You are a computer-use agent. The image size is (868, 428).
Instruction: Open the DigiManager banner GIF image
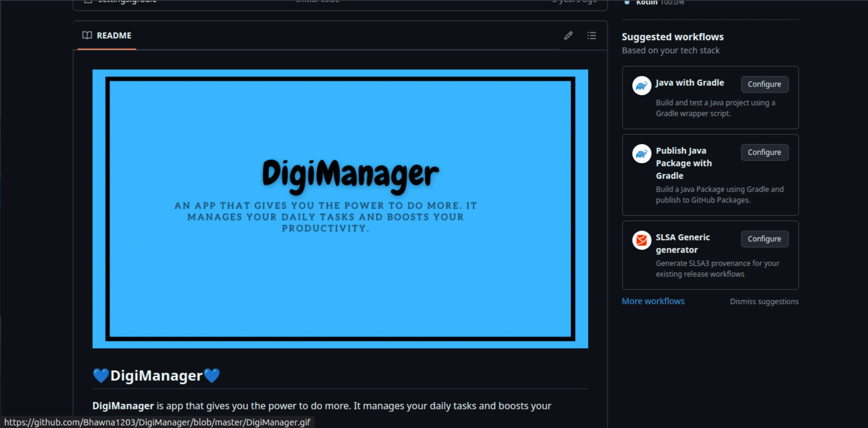coord(340,209)
